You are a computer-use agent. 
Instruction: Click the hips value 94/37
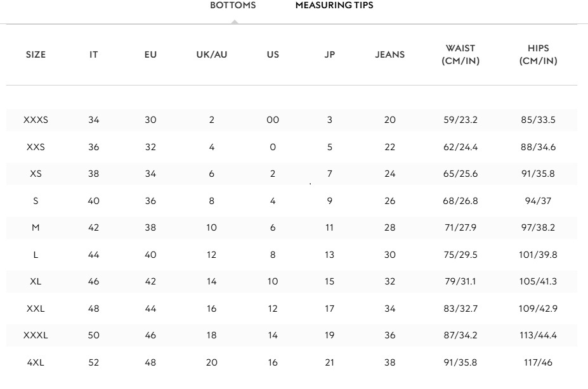(538, 201)
